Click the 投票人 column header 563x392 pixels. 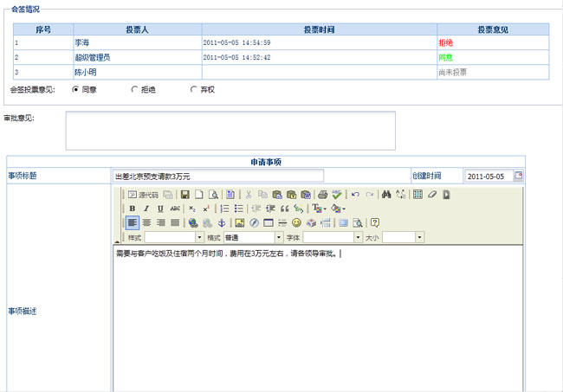coord(138,29)
